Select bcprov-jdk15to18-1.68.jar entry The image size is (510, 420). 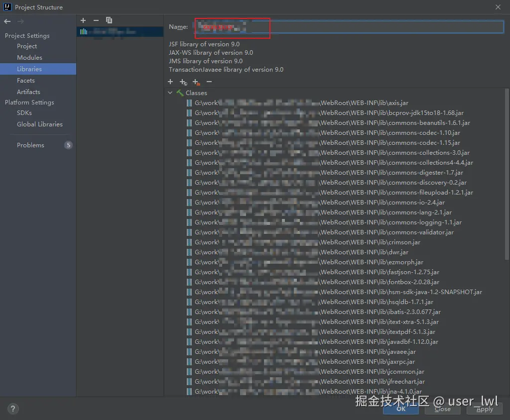325,113
